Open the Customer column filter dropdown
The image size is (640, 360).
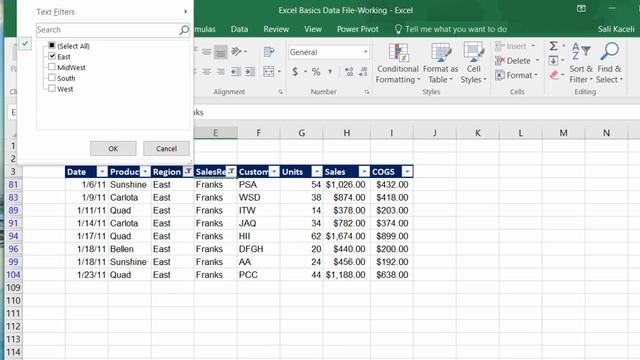[274, 172]
